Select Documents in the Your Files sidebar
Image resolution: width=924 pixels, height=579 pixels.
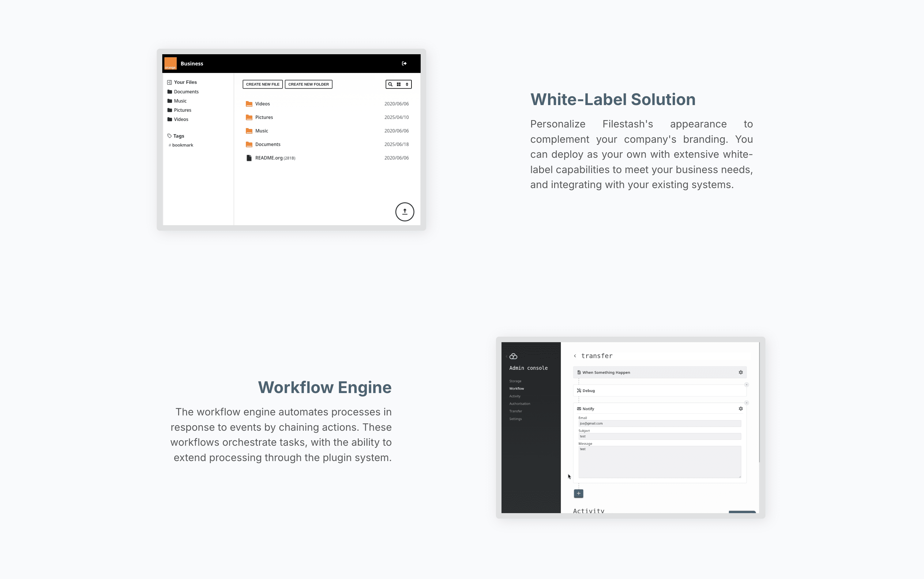pos(183,92)
